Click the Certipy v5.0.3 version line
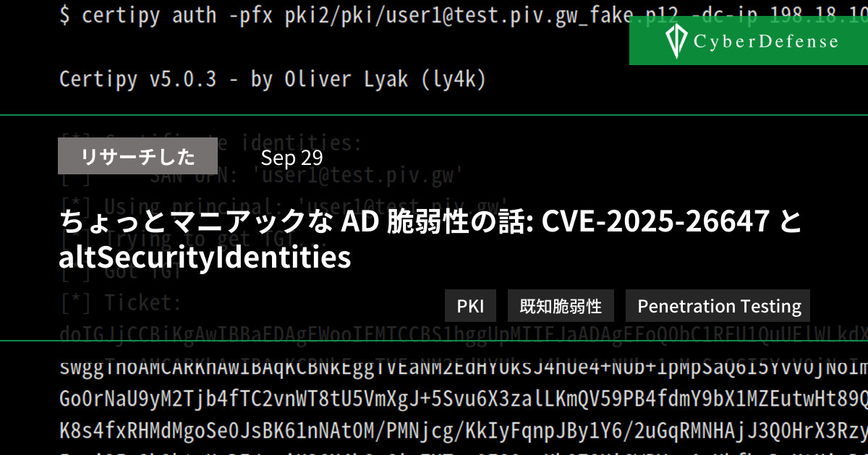The height and width of the screenshot is (455, 868). pos(273,79)
